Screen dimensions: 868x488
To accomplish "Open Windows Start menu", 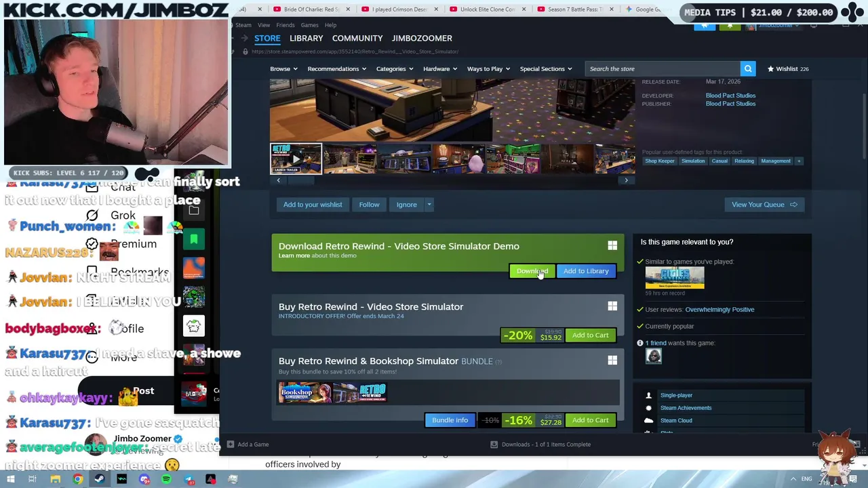I will click(x=11, y=479).
